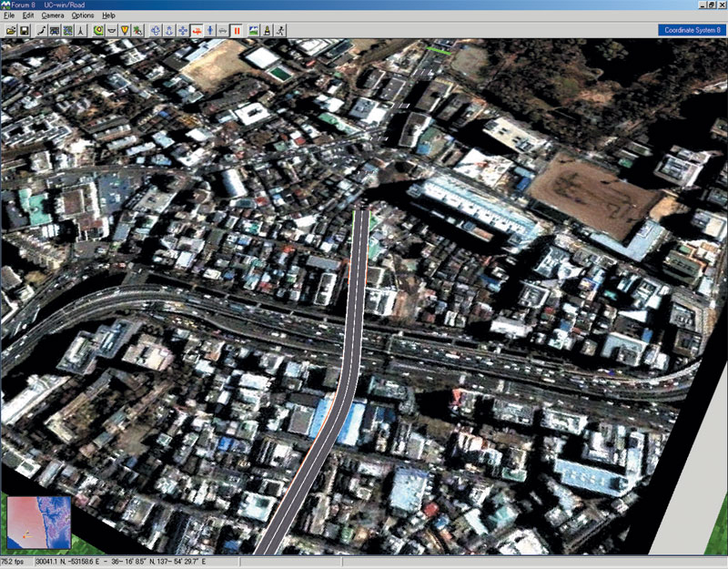The width and height of the screenshot is (728, 569).
Task: Select the gray car drive icon
Action: click(x=223, y=31)
